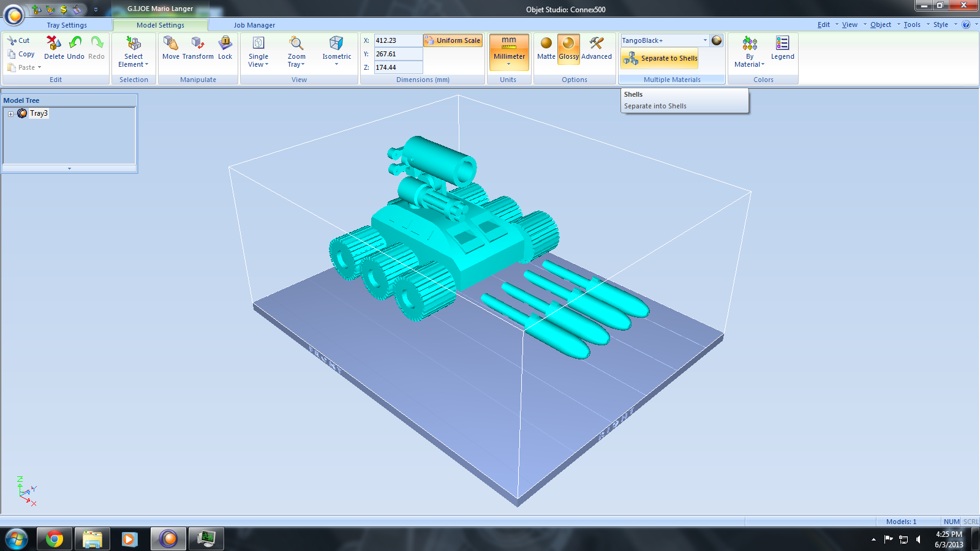
Task: Set surface finish to Matte
Action: (x=546, y=48)
